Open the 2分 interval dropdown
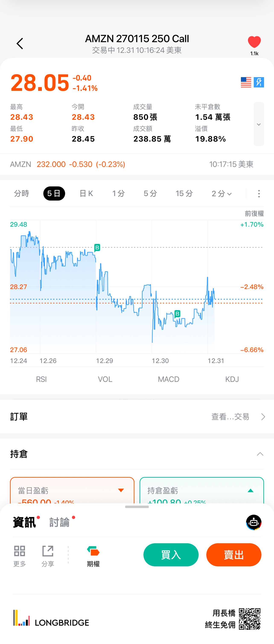274x644 pixels. (222, 193)
